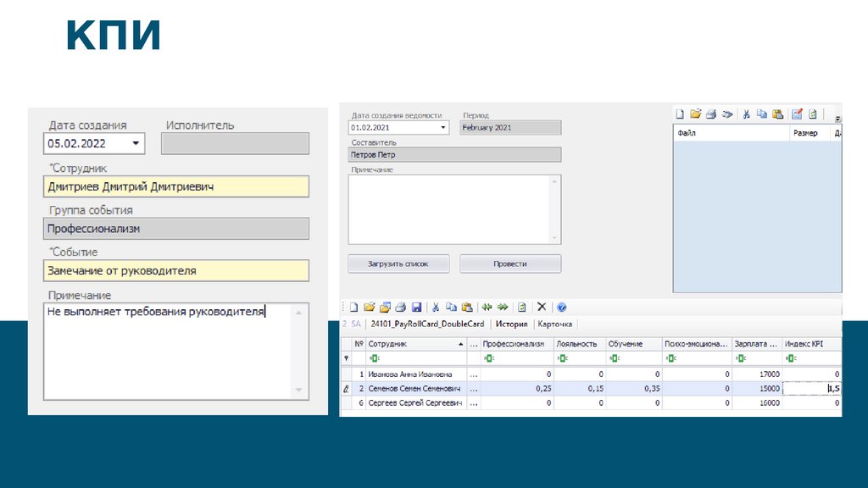Click Print icon in attachments toolbar

point(711,114)
